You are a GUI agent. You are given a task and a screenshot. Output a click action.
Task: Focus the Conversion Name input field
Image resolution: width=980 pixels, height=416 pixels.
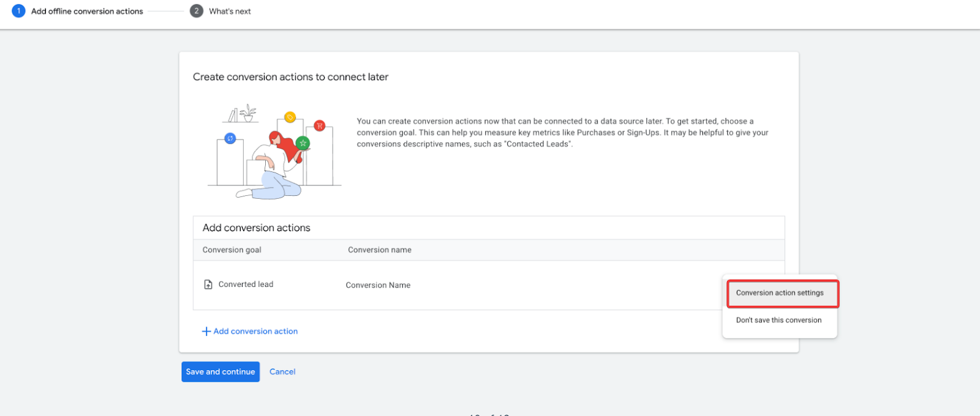click(378, 285)
